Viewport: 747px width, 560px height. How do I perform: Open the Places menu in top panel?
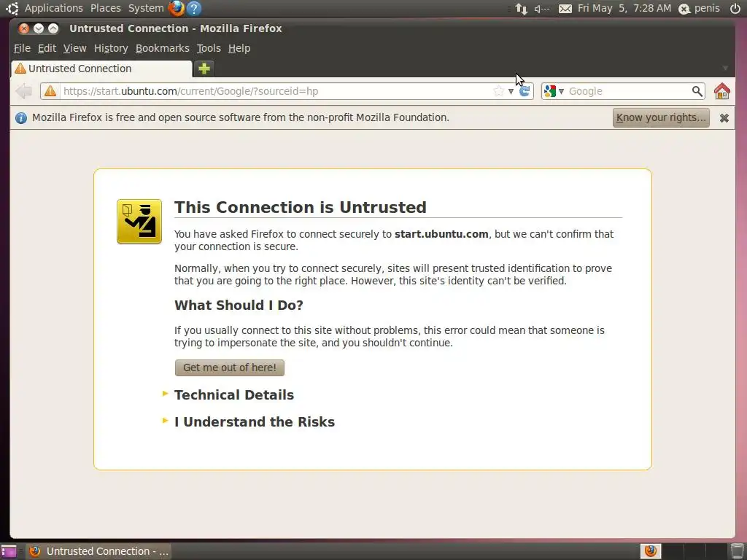pos(106,8)
